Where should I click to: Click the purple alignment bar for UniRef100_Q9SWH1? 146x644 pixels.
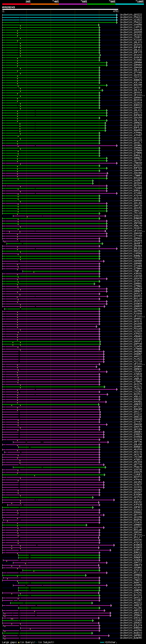(60, 145)
